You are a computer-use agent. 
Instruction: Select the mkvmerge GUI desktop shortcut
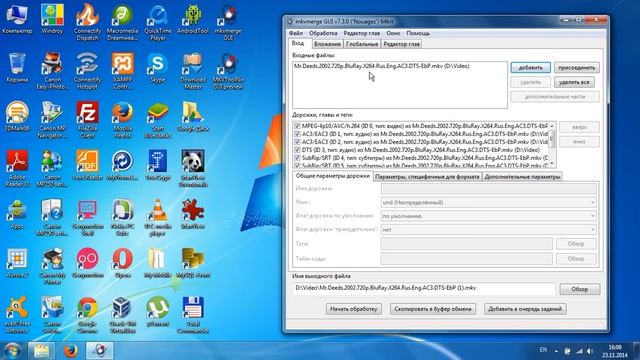[228, 22]
